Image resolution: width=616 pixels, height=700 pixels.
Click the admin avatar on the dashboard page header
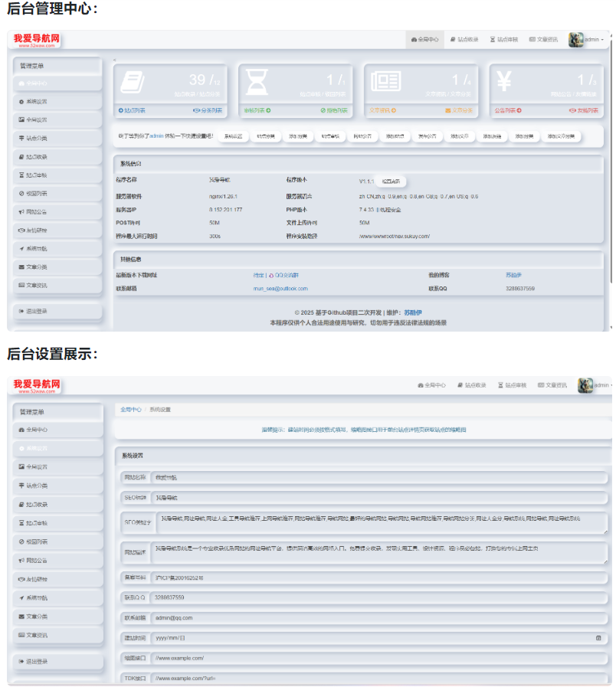575,39
